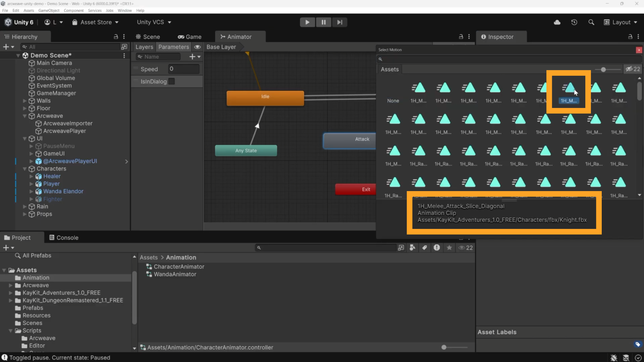Open the Undo History icon
Screen dimensions: 644x362
tap(574, 22)
